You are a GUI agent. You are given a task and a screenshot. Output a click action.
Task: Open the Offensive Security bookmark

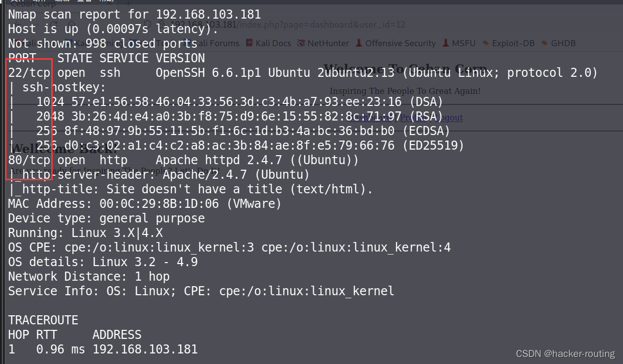[400, 43]
